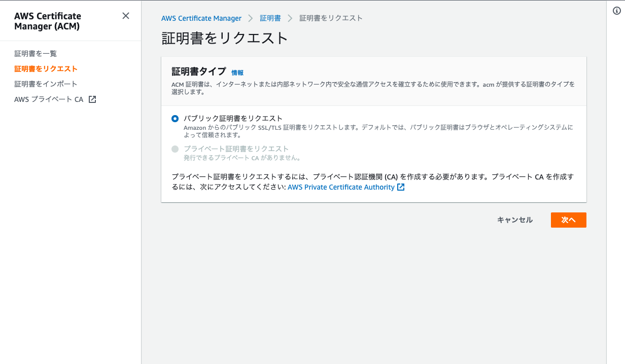Select the disabled プライベート証明書をリクエスト radio button

tap(175, 149)
